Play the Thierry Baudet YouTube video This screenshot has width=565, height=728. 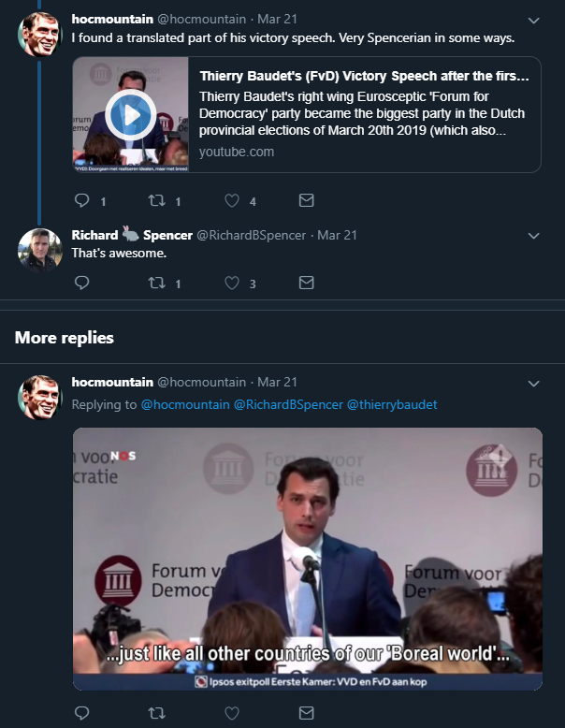130,115
